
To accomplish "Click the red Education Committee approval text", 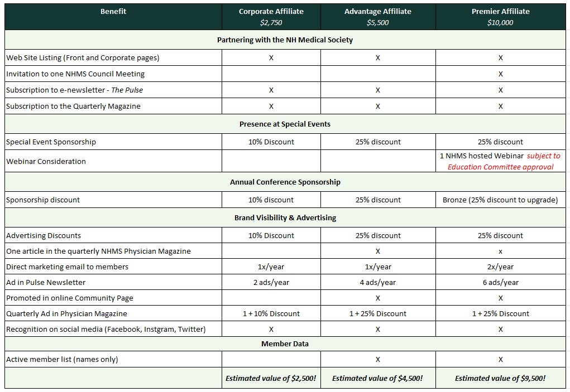I will pyautogui.click(x=501, y=167).
